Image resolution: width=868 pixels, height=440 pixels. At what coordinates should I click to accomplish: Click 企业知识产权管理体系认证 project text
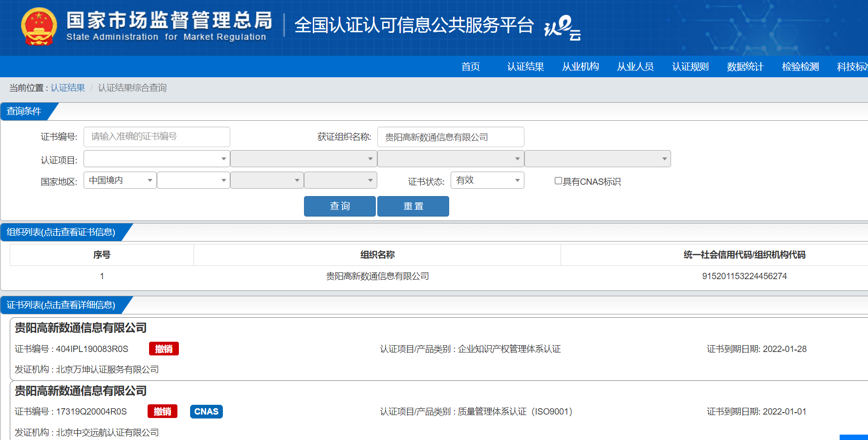pyautogui.click(x=509, y=349)
